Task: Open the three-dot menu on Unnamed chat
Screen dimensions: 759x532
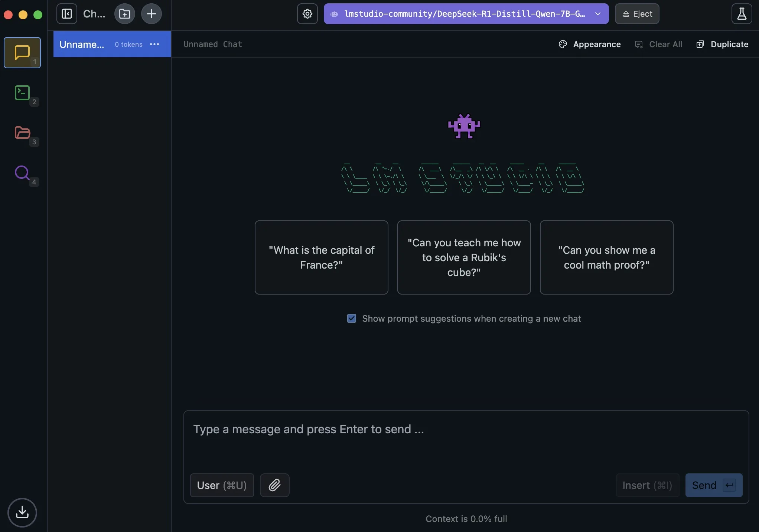Action: [x=154, y=44]
